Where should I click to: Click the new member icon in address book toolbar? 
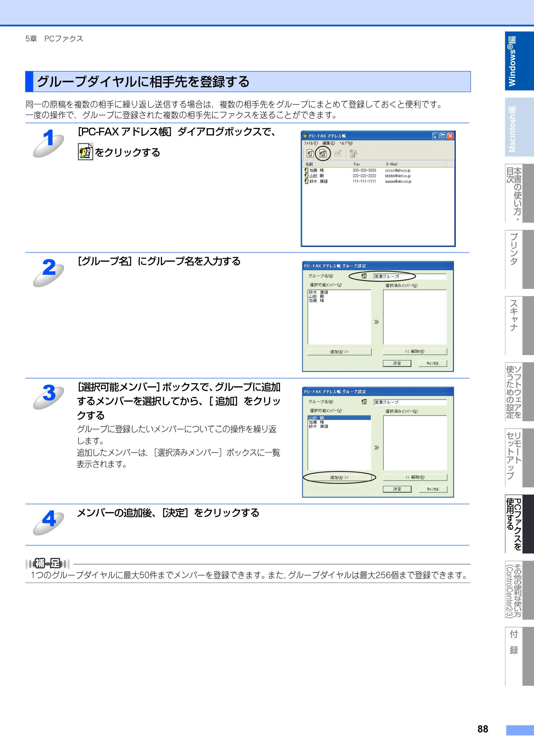click(x=310, y=154)
